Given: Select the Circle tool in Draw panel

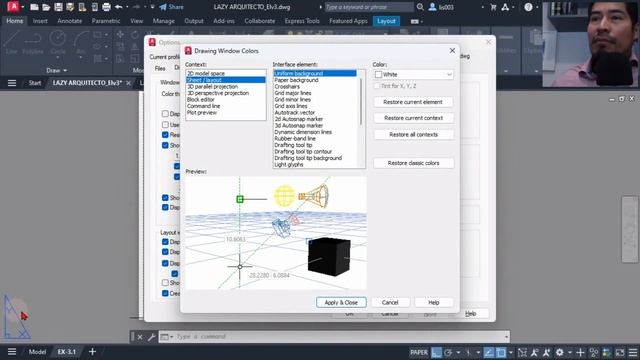Looking at the screenshot, I should 58,42.
